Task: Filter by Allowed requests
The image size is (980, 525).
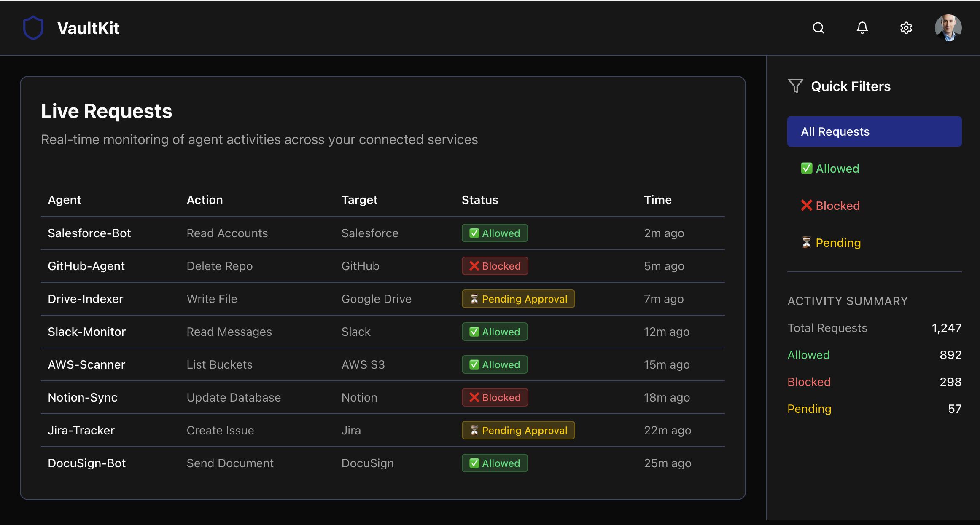Action: [x=874, y=169]
